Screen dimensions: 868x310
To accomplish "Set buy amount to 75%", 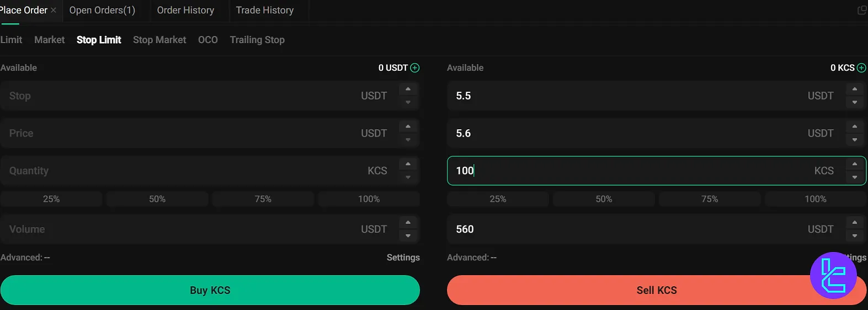I will pos(263,199).
